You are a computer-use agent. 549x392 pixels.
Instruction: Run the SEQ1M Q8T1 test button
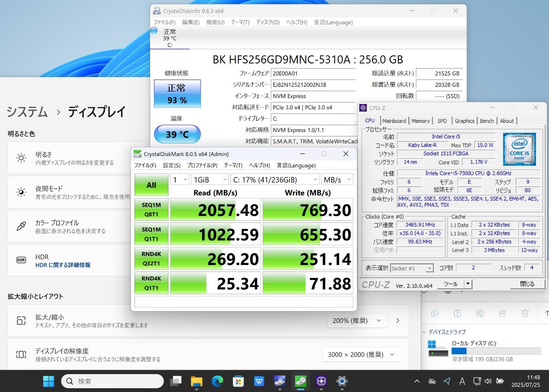point(151,209)
